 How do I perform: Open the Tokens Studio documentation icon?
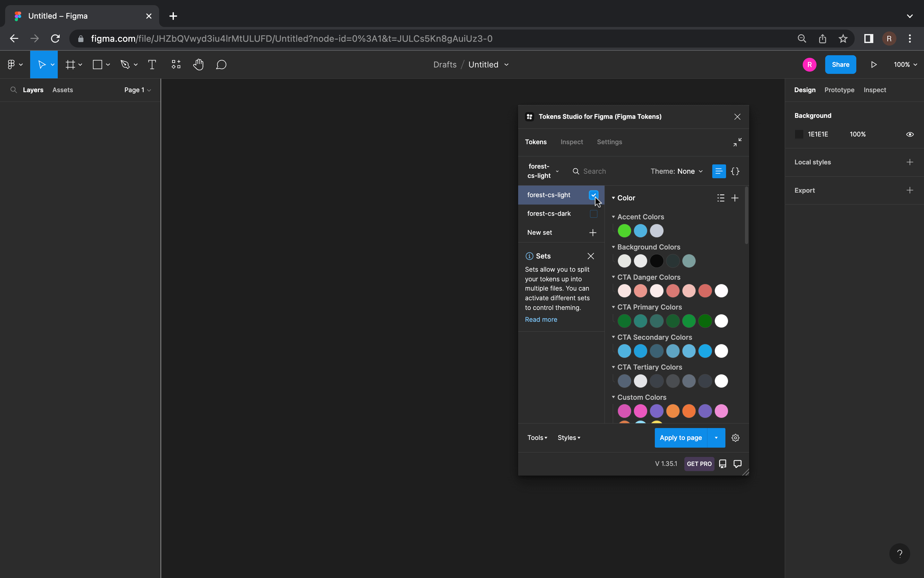click(x=723, y=464)
